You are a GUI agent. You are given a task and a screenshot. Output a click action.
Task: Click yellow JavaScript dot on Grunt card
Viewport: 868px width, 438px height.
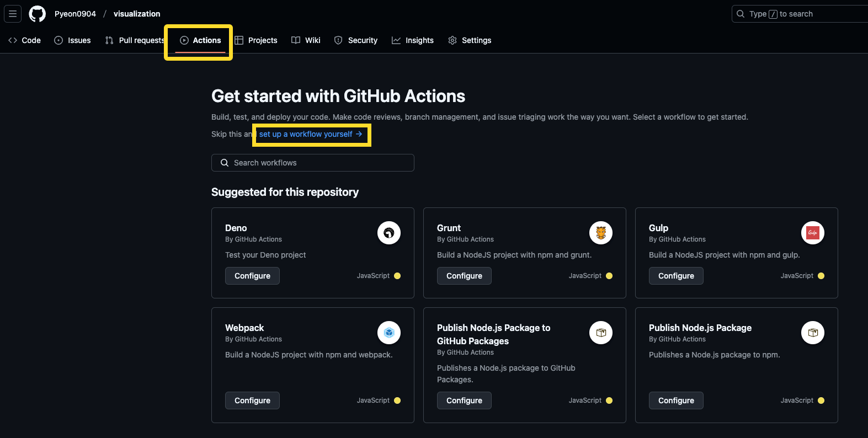[x=609, y=276]
